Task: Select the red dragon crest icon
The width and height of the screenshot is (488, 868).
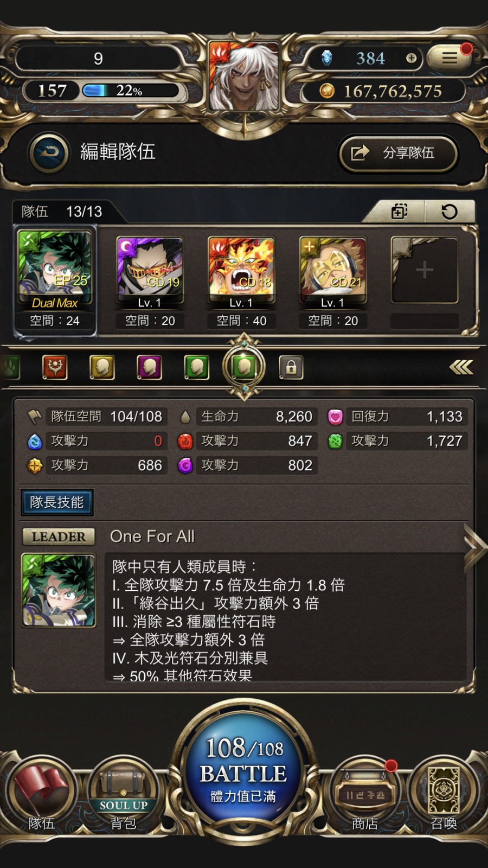Action: coord(55,367)
